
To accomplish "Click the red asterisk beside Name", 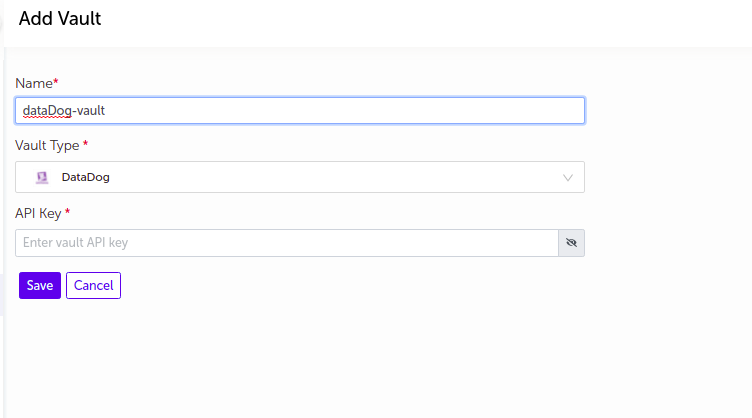I will (56, 81).
